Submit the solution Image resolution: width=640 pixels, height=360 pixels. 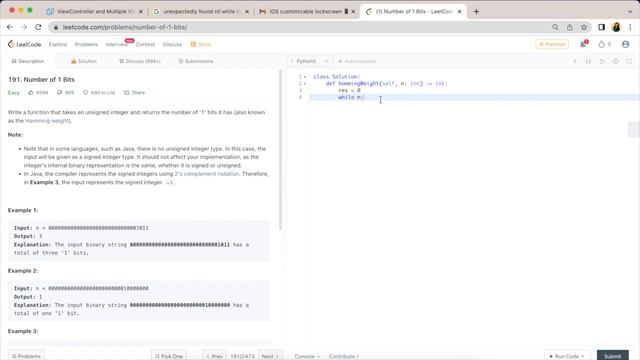[613, 356]
